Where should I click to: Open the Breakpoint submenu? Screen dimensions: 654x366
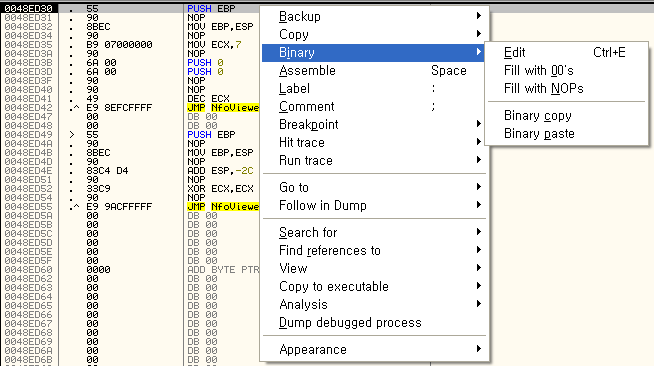point(373,124)
